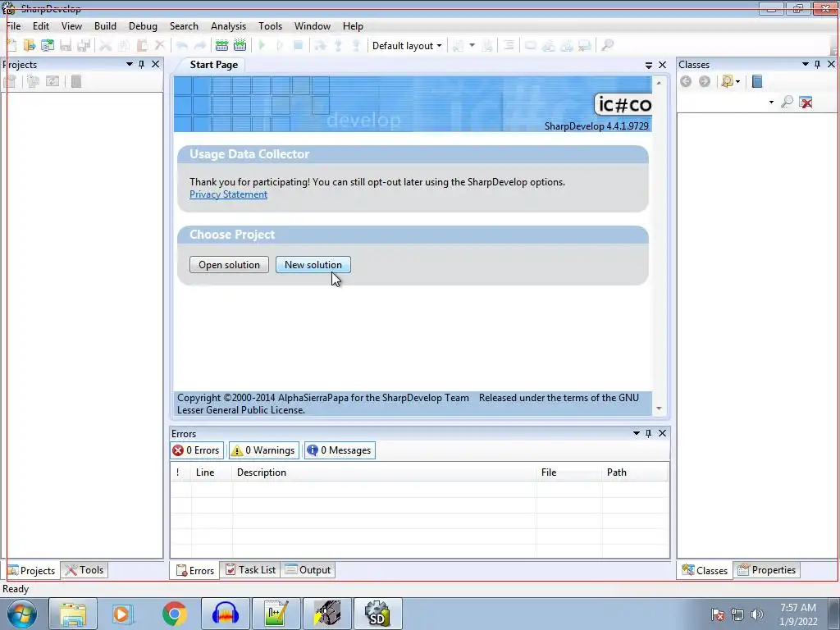
Task: Switch to the Task List tab
Action: [x=250, y=570]
